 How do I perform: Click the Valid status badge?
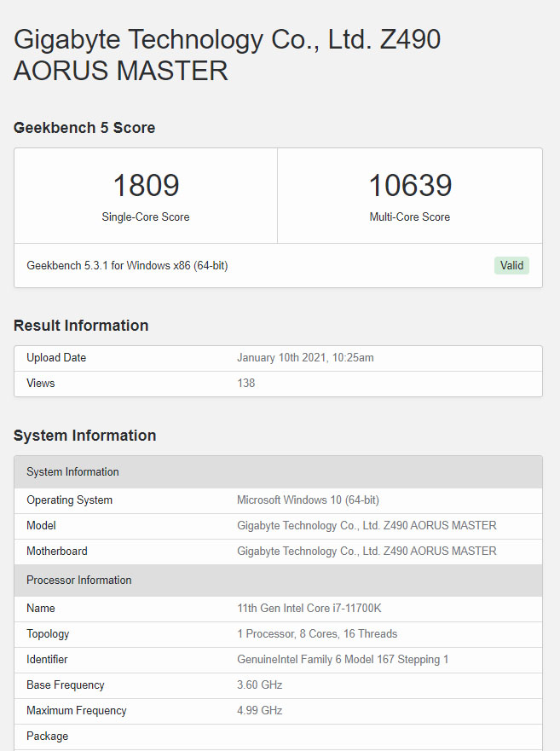(511, 265)
